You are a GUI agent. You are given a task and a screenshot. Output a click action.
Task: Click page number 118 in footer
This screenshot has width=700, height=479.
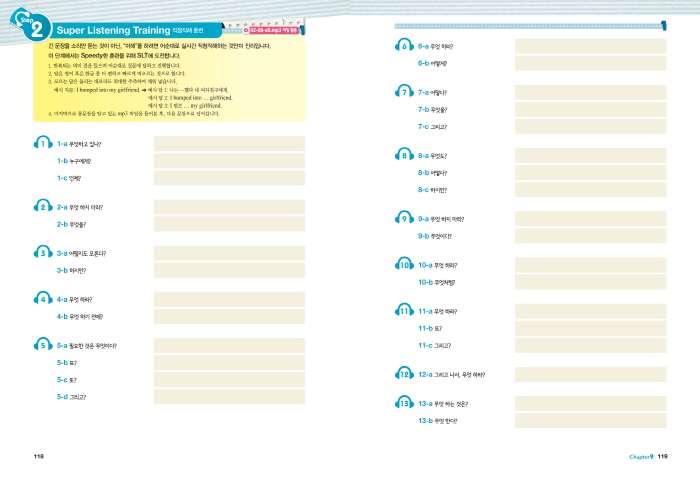point(39,456)
